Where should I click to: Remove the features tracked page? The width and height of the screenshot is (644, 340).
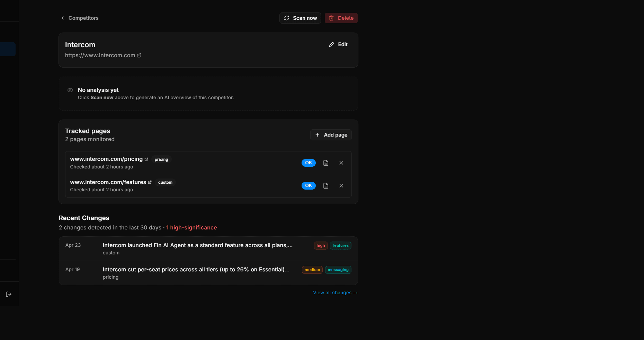(341, 186)
